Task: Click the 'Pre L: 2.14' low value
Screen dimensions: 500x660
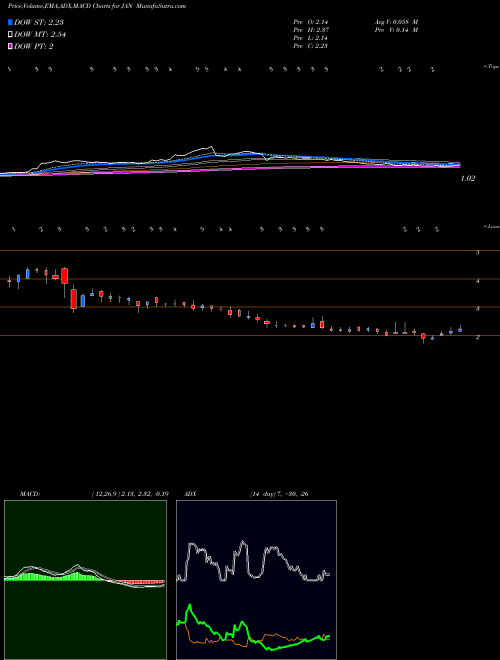Action: [311, 38]
